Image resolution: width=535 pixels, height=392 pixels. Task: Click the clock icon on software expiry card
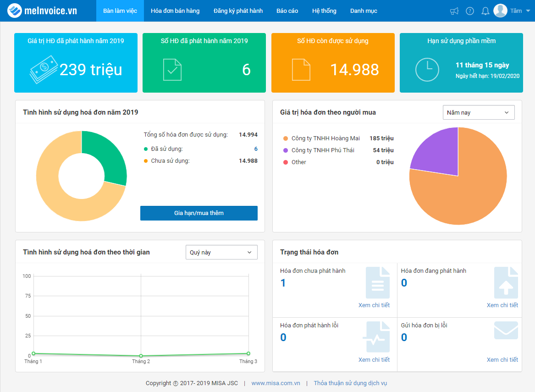click(427, 70)
